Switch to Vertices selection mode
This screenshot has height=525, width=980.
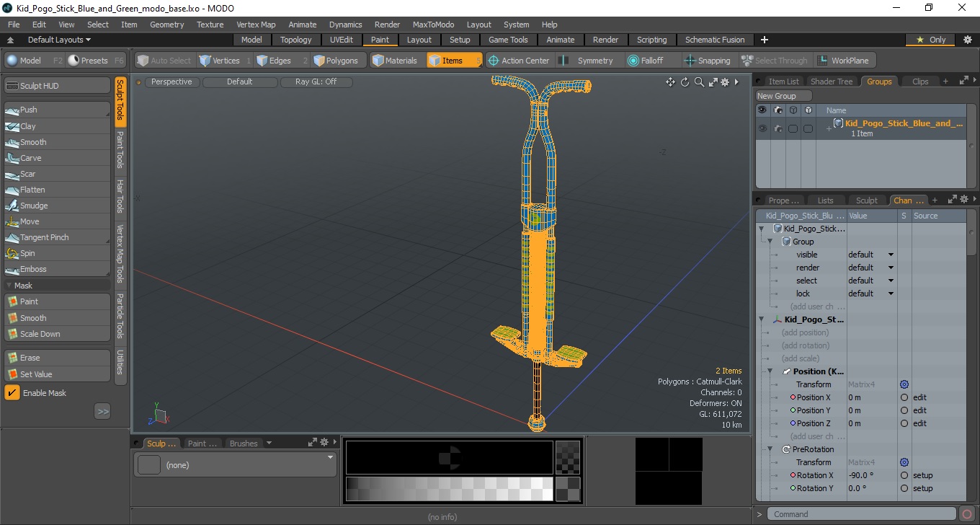tap(226, 61)
